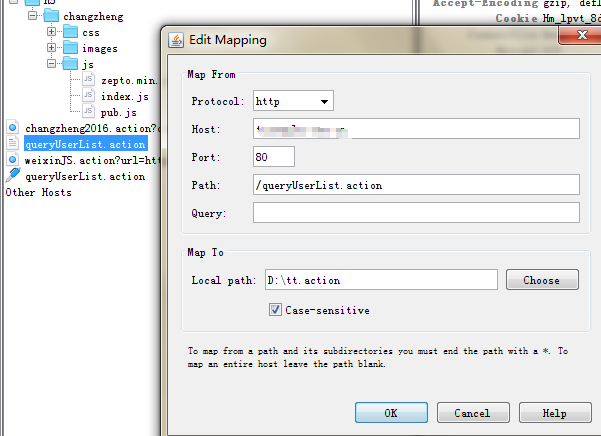601x436 pixels.
Task: Click the Cookie header row
Action: 547,18
